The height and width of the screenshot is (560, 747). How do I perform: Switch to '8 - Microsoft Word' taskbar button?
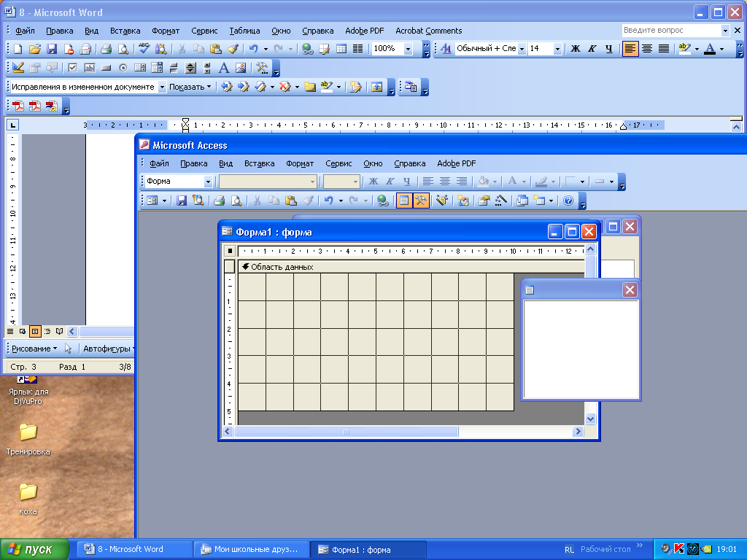(134, 549)
